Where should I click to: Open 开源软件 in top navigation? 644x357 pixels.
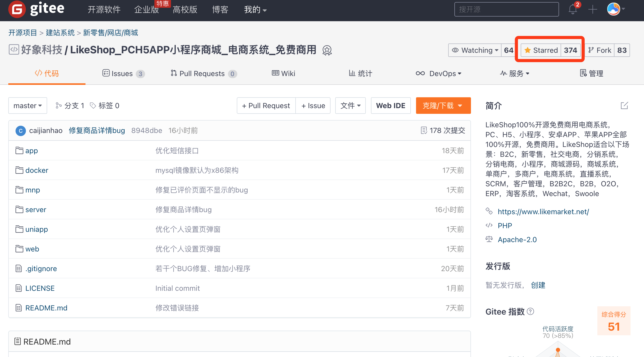[104, 10]
